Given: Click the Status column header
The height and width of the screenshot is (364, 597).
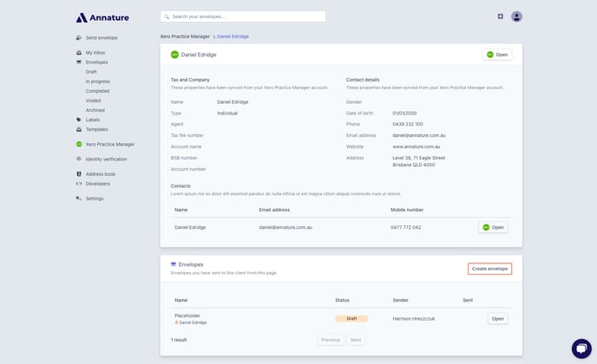Looking at the screenshot, I should (342, 300).
